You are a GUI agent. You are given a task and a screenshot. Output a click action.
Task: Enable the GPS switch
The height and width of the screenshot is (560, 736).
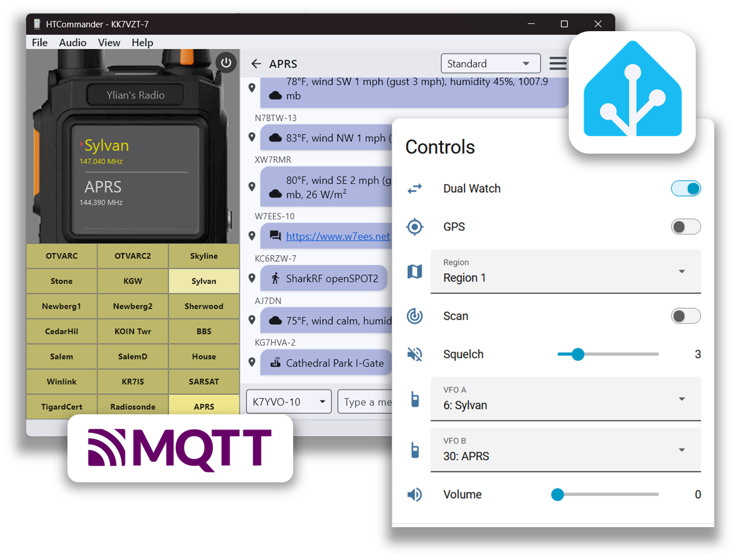click(x=686, y=227)
